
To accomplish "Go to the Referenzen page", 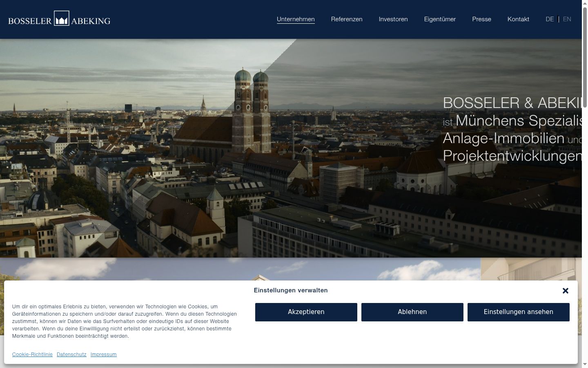I will (347, 19).
